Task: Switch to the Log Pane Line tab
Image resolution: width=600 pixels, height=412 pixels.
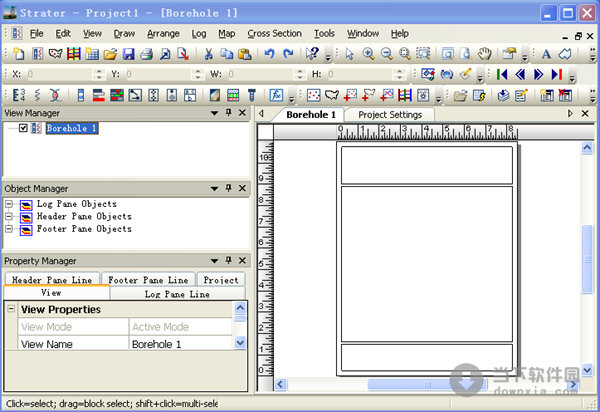Action: pos(177,294)
